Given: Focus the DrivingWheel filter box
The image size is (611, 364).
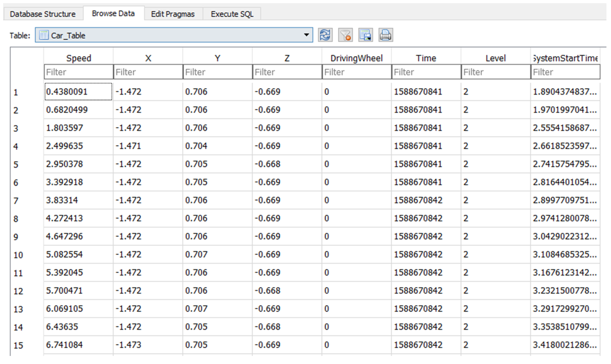Looking at the screenshot, I should pyautogui.click(x=356, y=72).
